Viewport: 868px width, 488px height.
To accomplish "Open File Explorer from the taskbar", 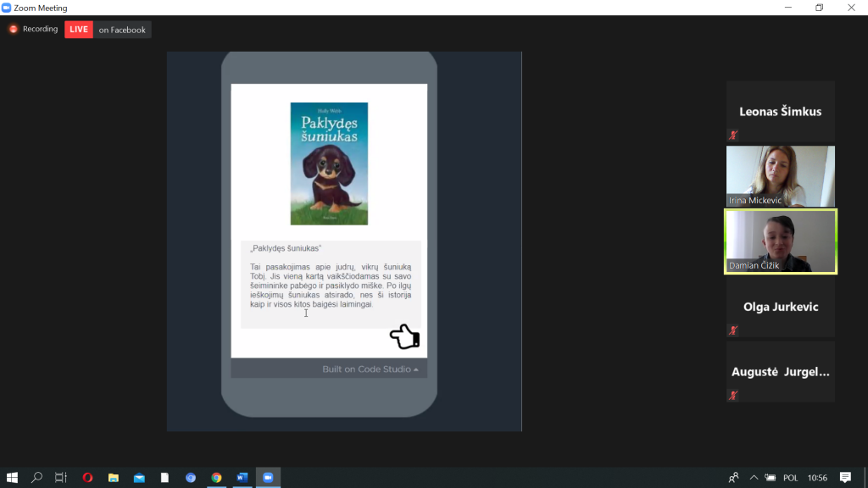I will point(114,478).
